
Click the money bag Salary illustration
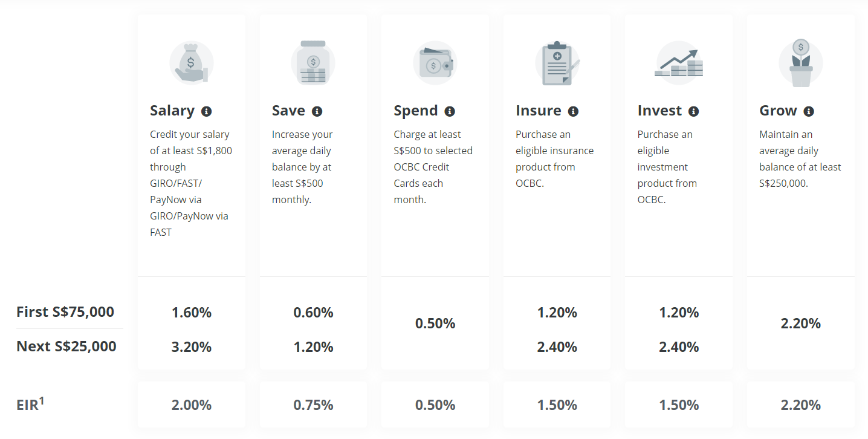[x=192, y=63]
